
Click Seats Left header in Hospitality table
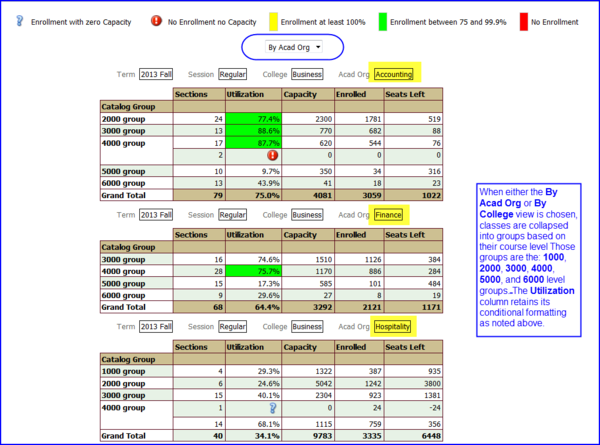[413, 347]
